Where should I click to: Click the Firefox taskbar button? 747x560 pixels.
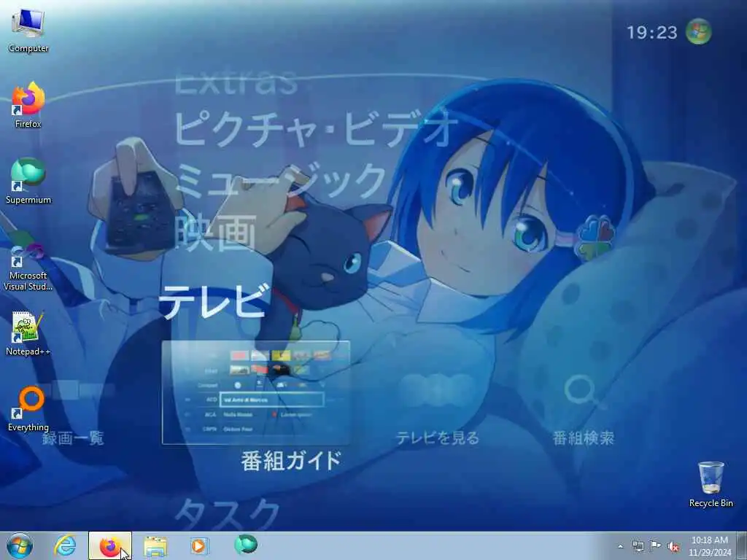(x=110, y=545)
